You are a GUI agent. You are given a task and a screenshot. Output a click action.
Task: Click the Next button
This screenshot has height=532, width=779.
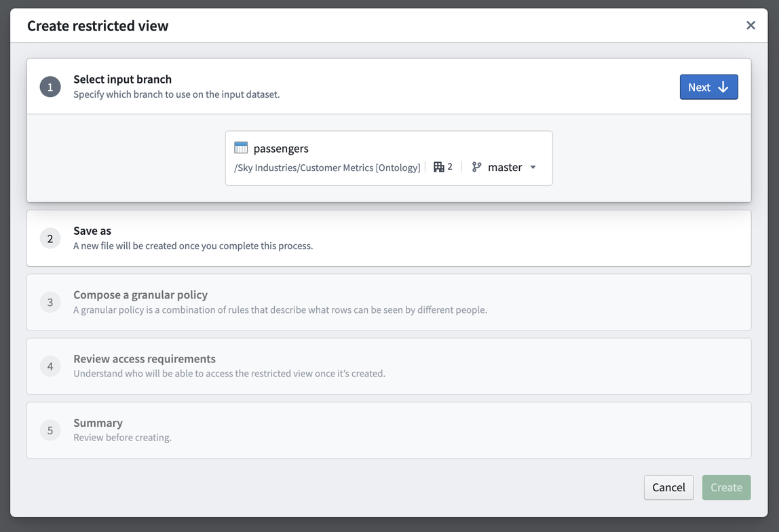(708, 87)
